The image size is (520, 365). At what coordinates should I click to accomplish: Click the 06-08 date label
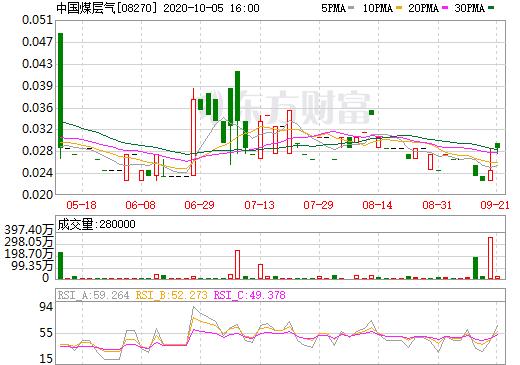click(140, 205)
